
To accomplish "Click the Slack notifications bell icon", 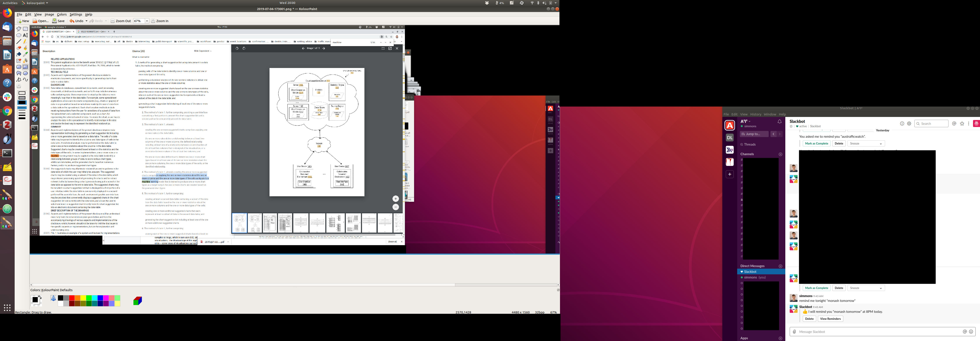I will click(779, 122).
